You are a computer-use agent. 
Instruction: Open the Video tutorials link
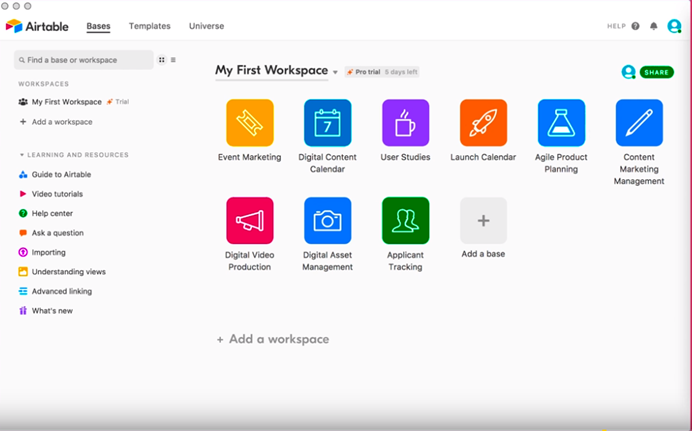[57, 194]
